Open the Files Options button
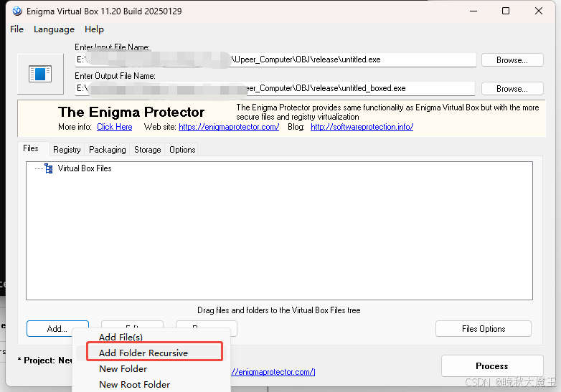Screen dimensions: 561x392 (484, 329)
